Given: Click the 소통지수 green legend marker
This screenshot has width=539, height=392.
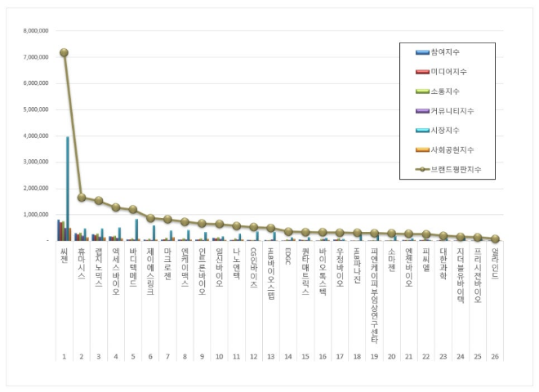Looking at the screenshot, I should 422,91.
